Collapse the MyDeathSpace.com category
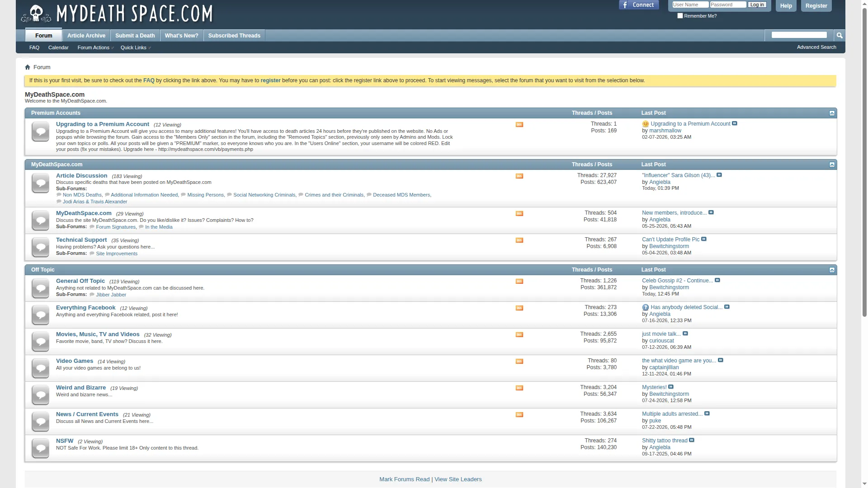This screenshot has width=868, height=488. [832, 164]
